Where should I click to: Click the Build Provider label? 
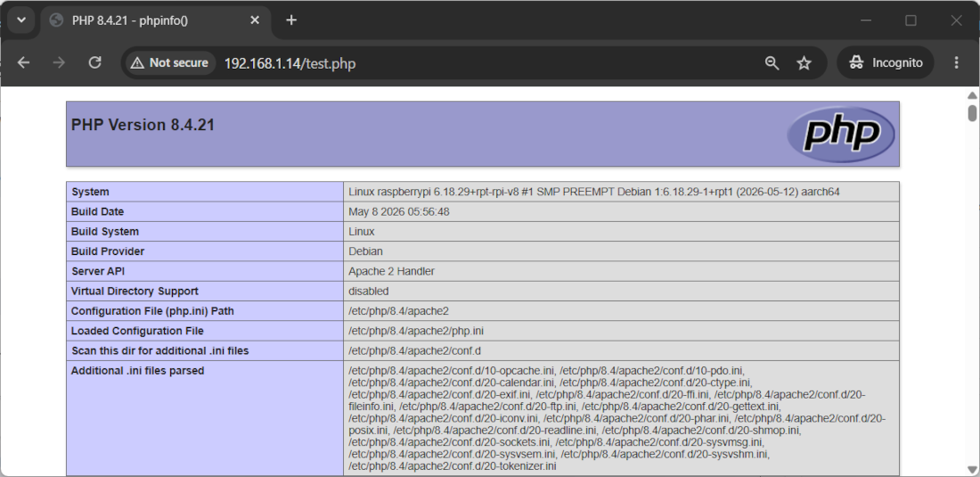[x=108, y=251]
